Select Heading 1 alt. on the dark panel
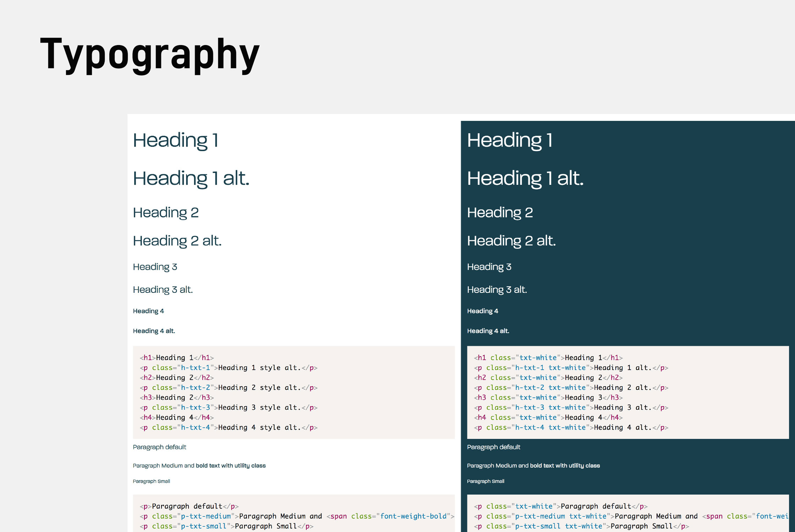Screen dimensions: 795x532 [x=525, y=179]
